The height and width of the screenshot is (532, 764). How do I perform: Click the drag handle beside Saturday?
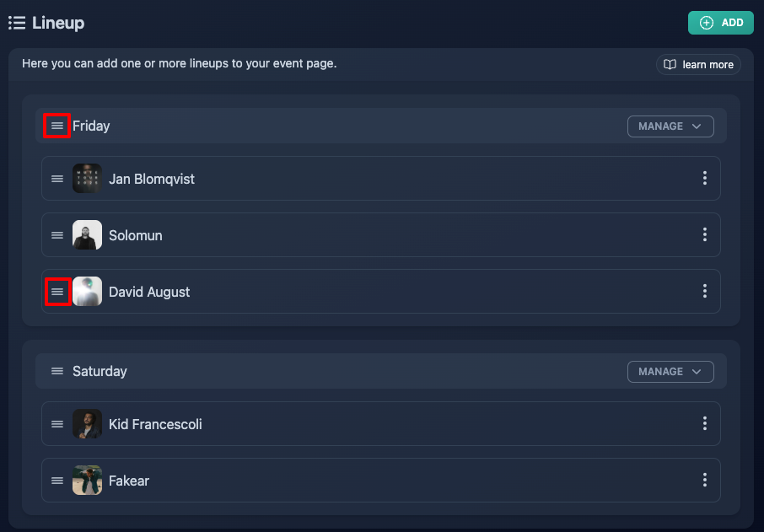[x=57, y=371]
